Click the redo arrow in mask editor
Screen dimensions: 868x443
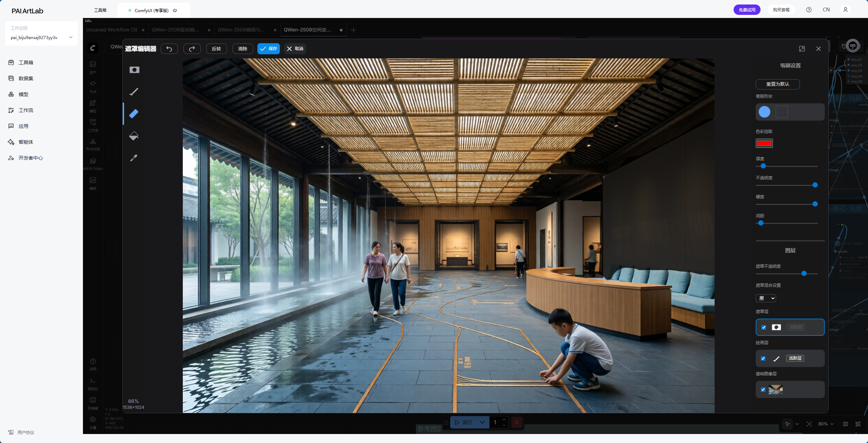192,49
